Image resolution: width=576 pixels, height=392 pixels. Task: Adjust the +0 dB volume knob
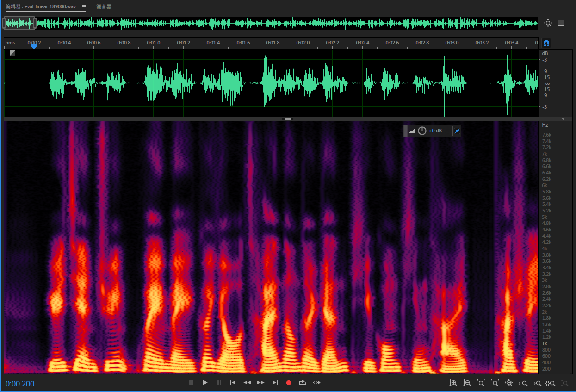click(421, 131)
